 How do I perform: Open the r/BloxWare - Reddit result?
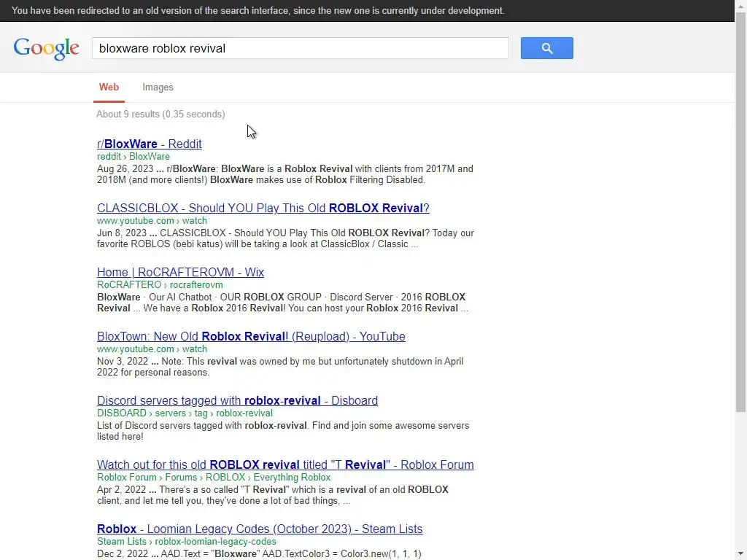(149, 144)
